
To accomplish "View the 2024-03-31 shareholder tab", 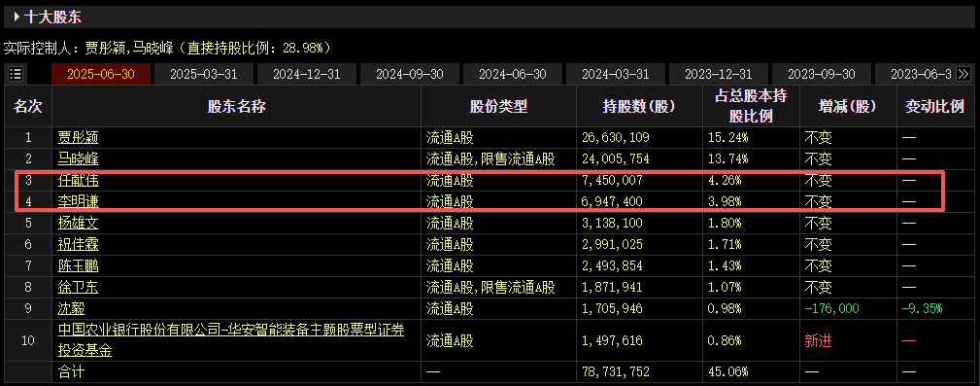I will coord(615,74).
